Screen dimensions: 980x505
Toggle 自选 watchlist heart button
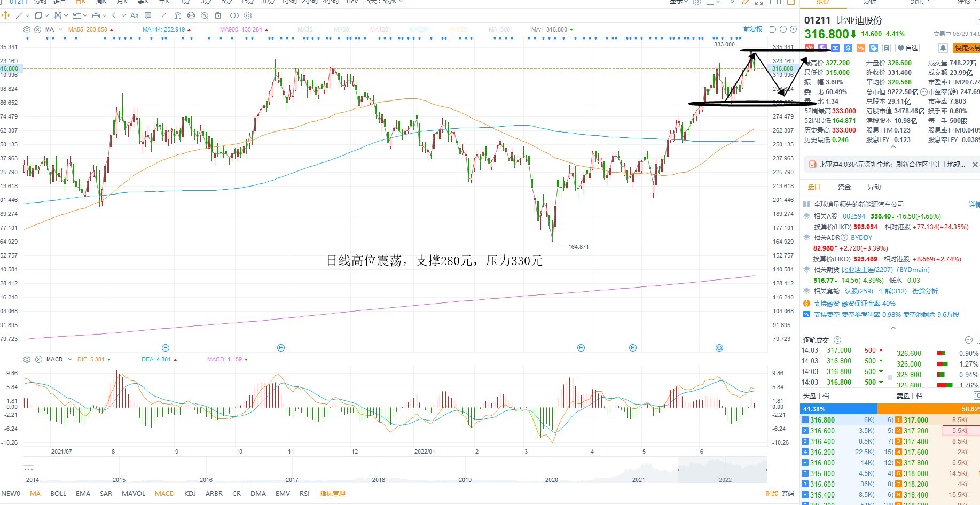pos(907,48)
